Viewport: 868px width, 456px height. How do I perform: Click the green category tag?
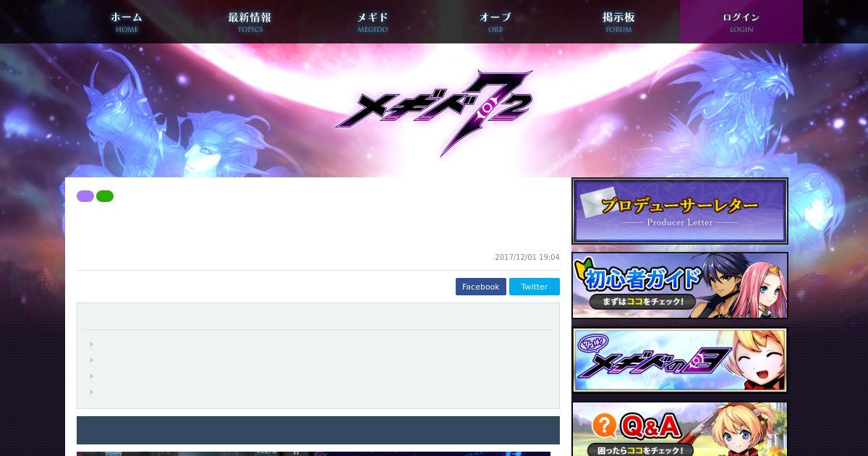click(105, 196)
